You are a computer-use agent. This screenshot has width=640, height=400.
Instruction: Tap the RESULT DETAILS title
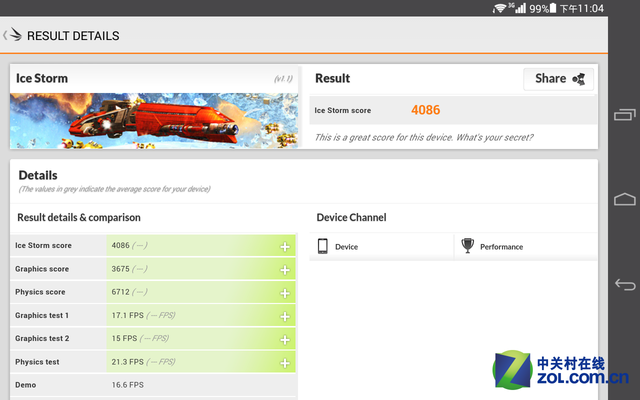click(73, 36)
